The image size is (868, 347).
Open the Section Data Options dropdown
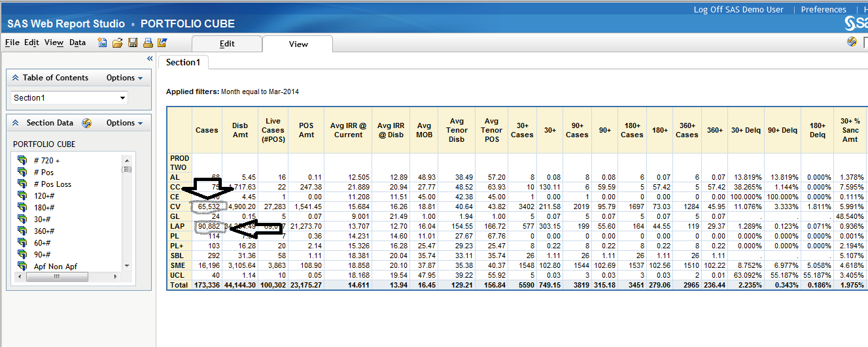click(124, 123)
